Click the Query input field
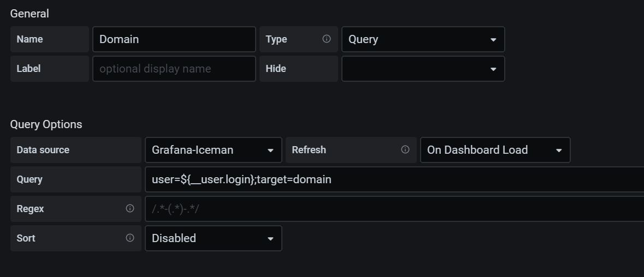 click(x=394, y=179)
